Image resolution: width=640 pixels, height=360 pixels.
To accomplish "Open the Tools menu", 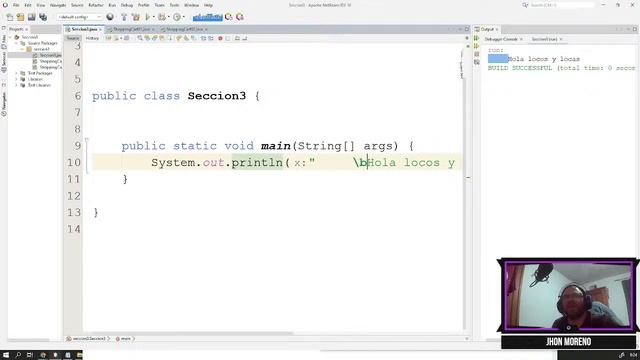I will (x=174, y=5).
